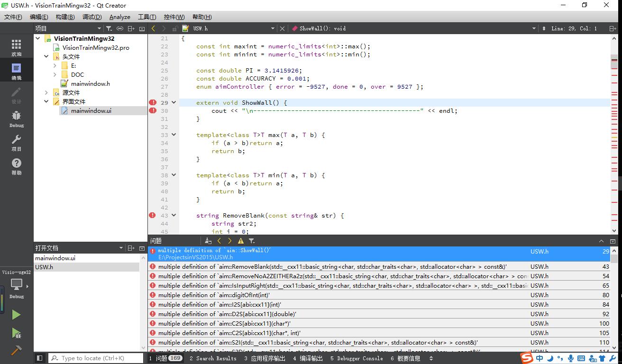Viewport: 622px width, 364px height.
Task: Switch to 编译输出 compile output tab
Action: pyautogui.click(x=308, y=358)
